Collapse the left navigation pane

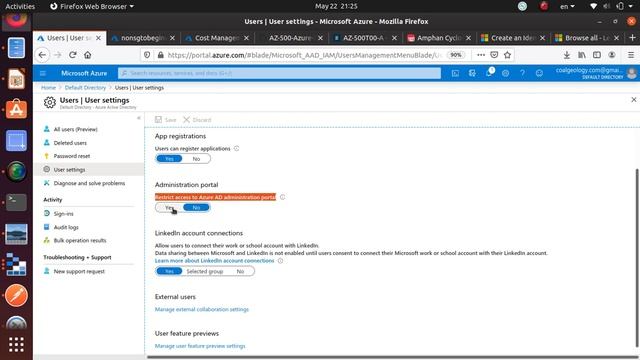pyautogui.click(x=139, y=118)
